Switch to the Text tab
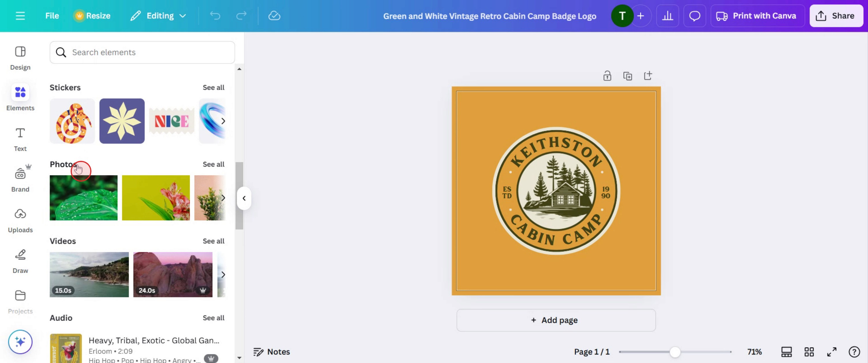The height and width of the screenshot is (363, 868). pos(20,139)
